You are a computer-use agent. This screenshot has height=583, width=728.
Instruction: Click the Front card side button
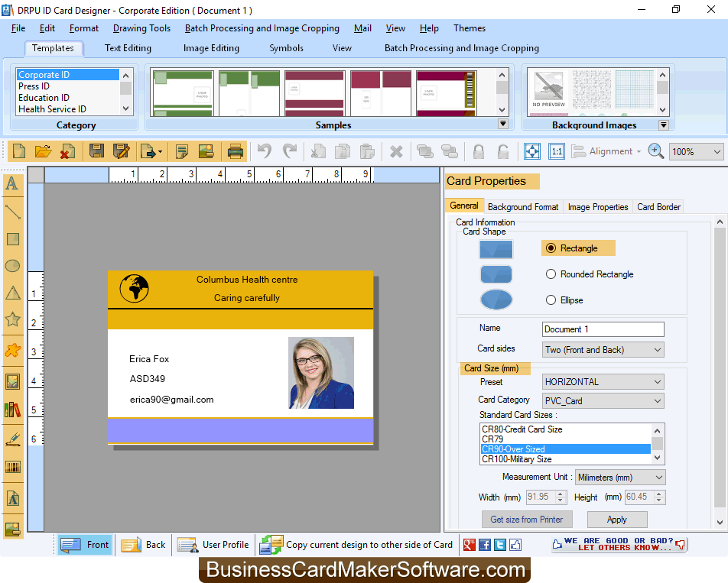(x=85, y=545)
